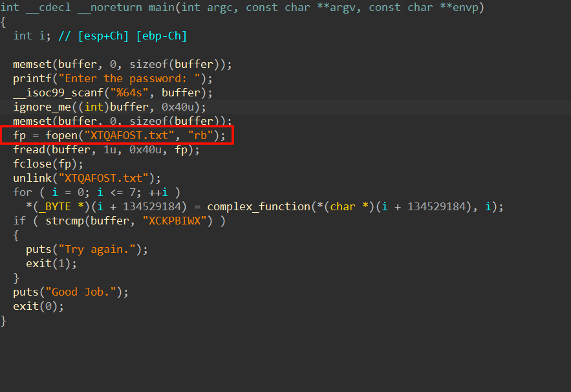Select the __isoc99_scanf("%64s", buffer) line
Screen dimensions: 571x392
coord(113,93)
